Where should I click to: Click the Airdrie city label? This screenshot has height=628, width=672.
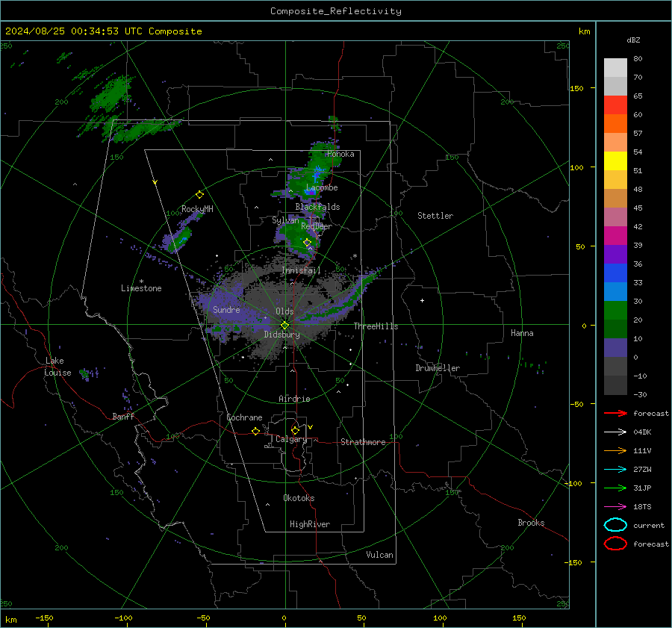[x=294, y=399]
